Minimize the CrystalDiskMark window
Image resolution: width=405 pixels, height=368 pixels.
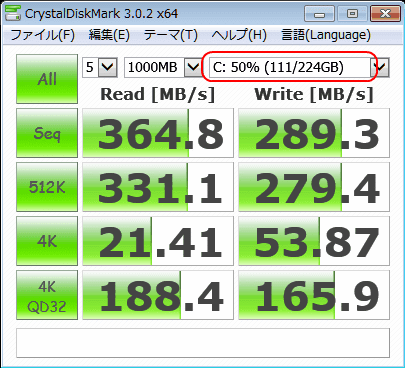point(319,14)
